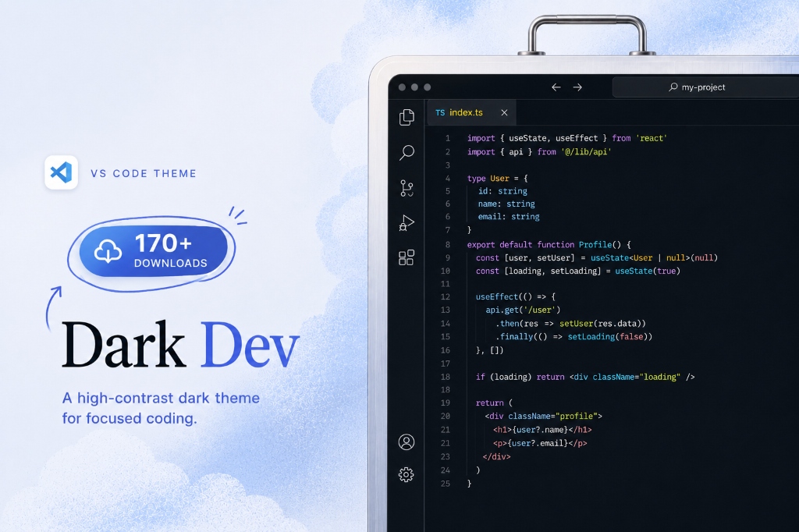Click line number 8 in the gutter
Image resolution: width=799 pixels, height=532 pixels.
448,245
